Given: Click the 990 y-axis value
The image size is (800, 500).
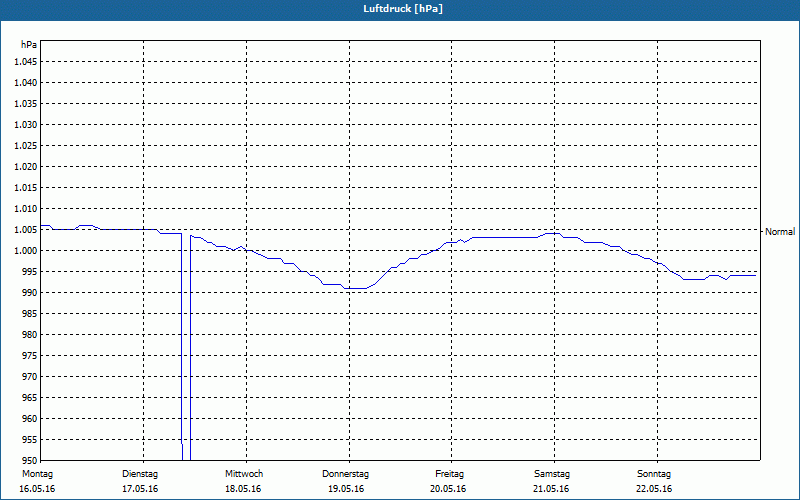Looking at the screenshot, I should point(30,292).
